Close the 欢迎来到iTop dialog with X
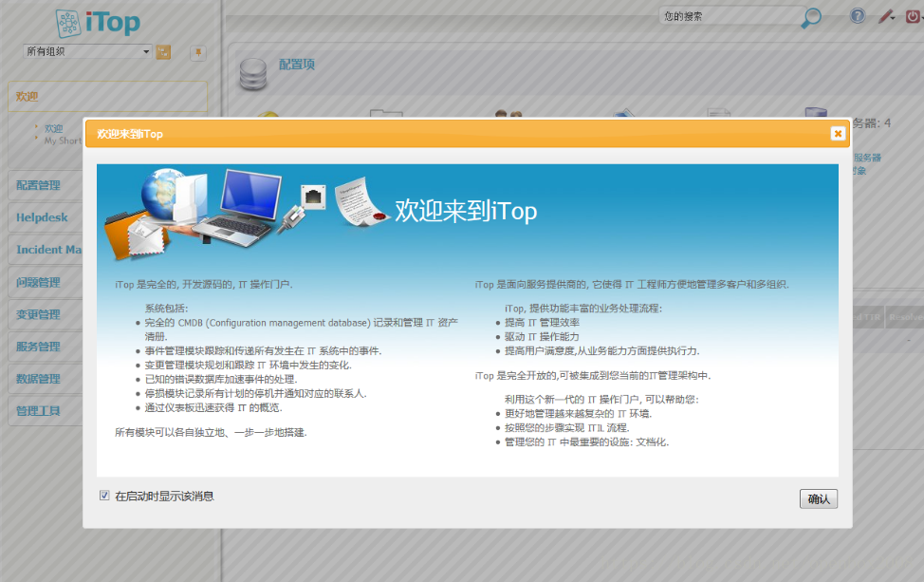 [x=838, y=134]
